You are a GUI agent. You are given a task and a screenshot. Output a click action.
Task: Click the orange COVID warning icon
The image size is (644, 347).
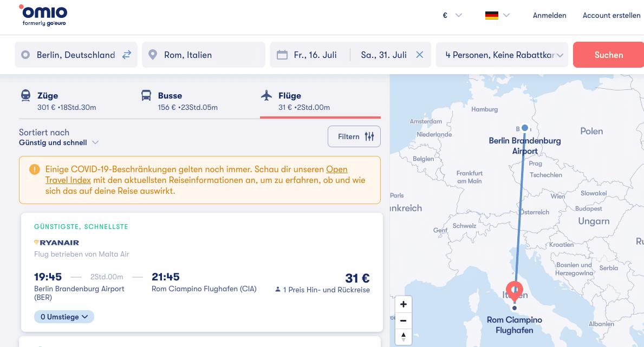click(x=35, y=169)
